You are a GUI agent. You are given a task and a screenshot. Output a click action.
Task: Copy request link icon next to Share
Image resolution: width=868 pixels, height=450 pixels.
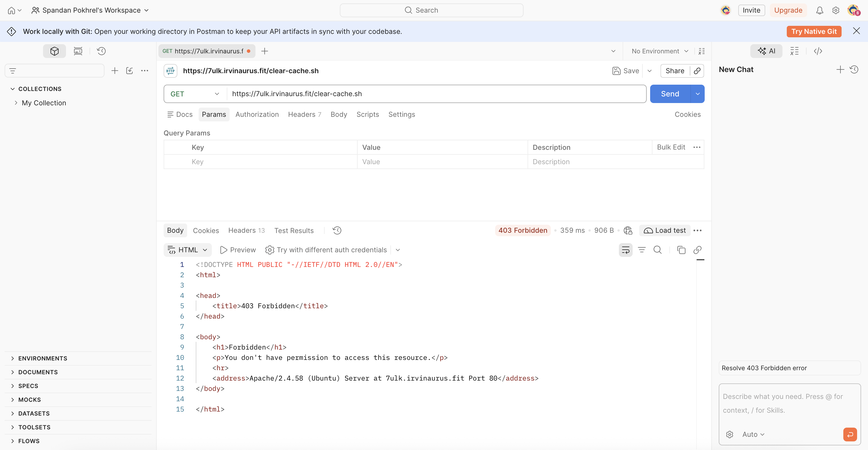[x=697, y=71]
